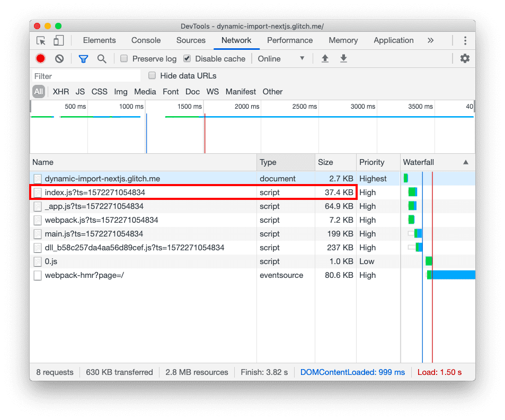Viewport: 505px width, 420px height.
Task: Start recording the network log
Action: 40,58
